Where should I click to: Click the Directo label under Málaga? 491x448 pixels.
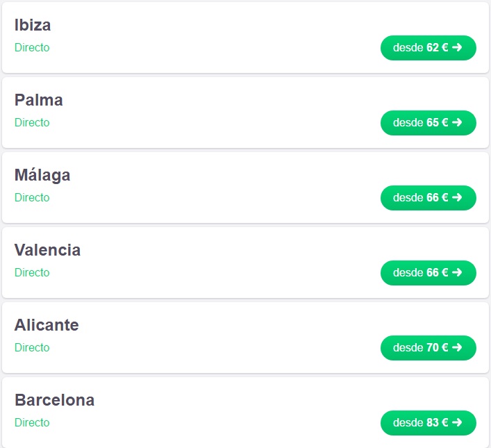point(32,198)
